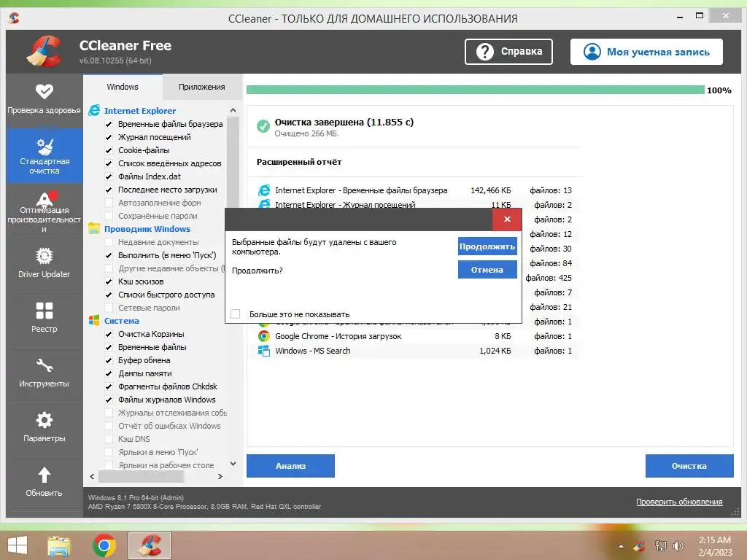The width and height of the screenshot is (747, 560).
Task: Uncheck Файлы журналов Windows checkbox
Action: [x=109, y=400]
